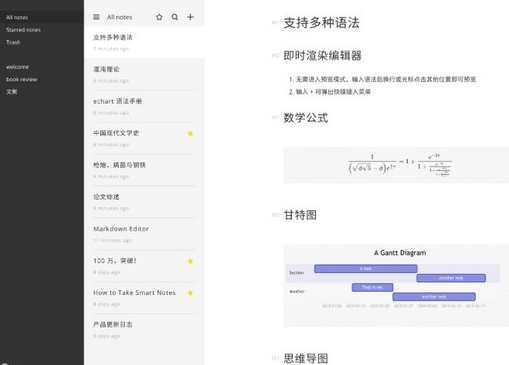Click the Another row label in the Gantt chart
Viewport: 509px width, 365px height.
297,291
